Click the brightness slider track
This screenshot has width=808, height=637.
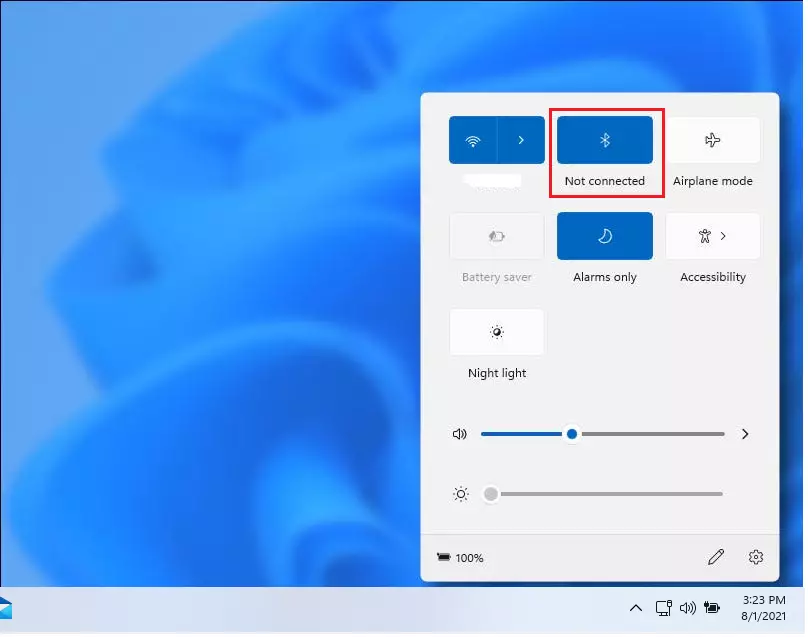click(602, 494)
